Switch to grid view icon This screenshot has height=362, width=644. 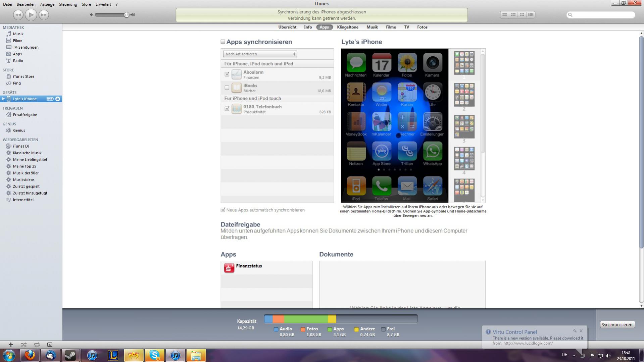coord(522,15)
